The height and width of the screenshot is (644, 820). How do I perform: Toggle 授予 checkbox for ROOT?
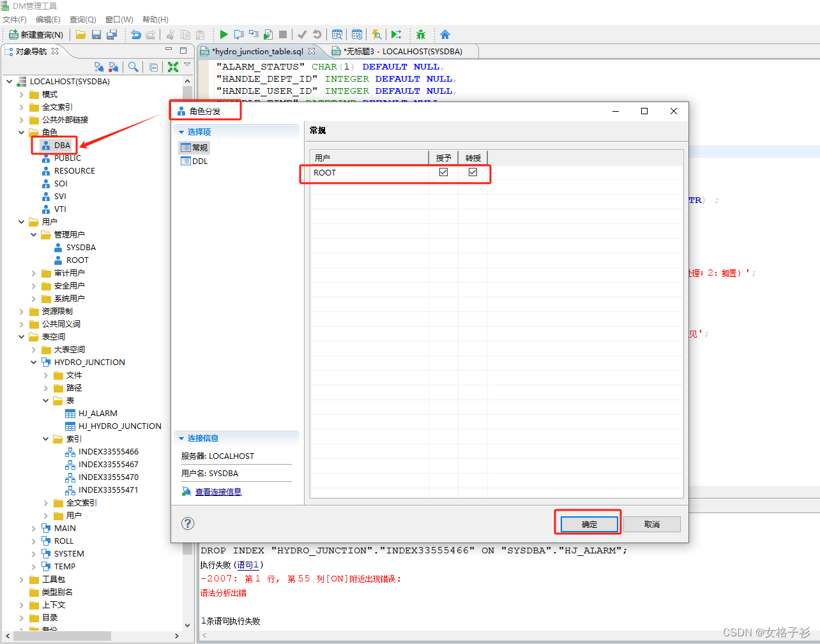point(443,172)
